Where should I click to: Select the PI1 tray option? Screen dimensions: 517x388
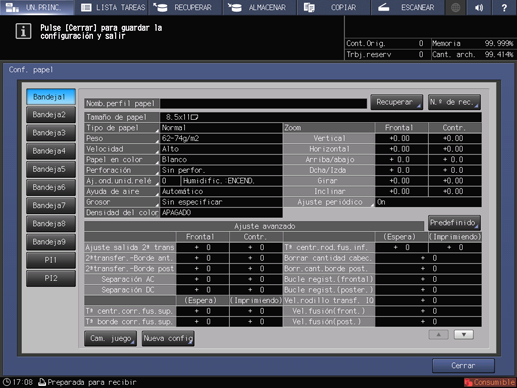pos(51,260)
